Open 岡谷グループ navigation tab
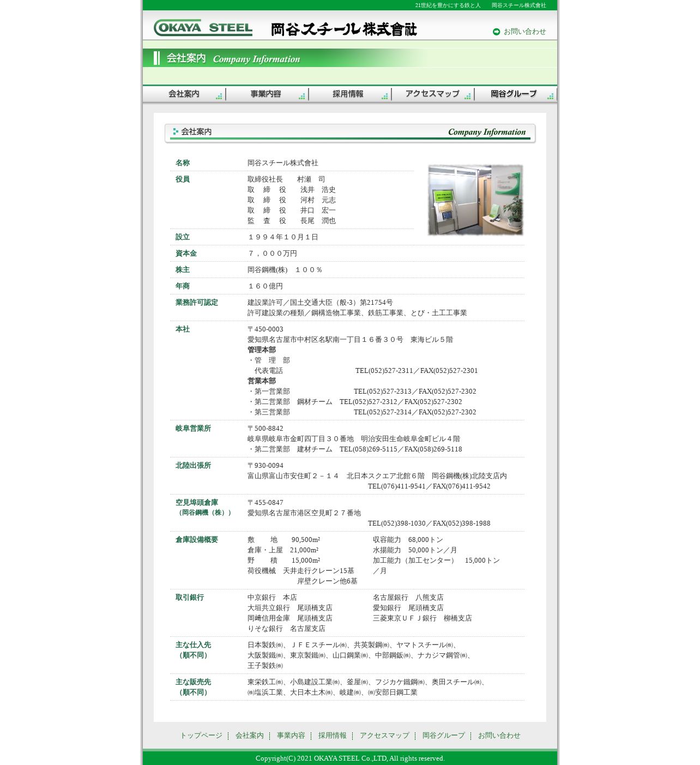Screen dimensions: 700x765 point(515,94)
